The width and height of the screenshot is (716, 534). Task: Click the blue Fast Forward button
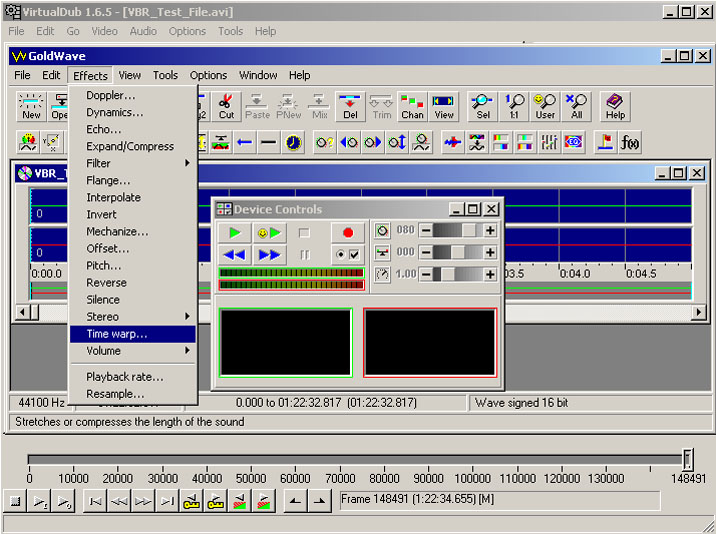pyautogui.click(x=269, y=254)
